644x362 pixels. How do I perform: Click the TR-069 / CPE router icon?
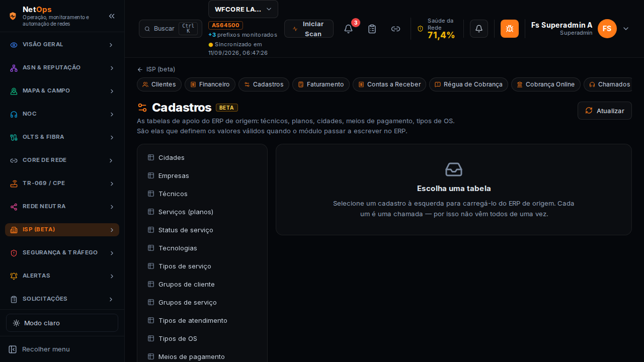(14, 184)
